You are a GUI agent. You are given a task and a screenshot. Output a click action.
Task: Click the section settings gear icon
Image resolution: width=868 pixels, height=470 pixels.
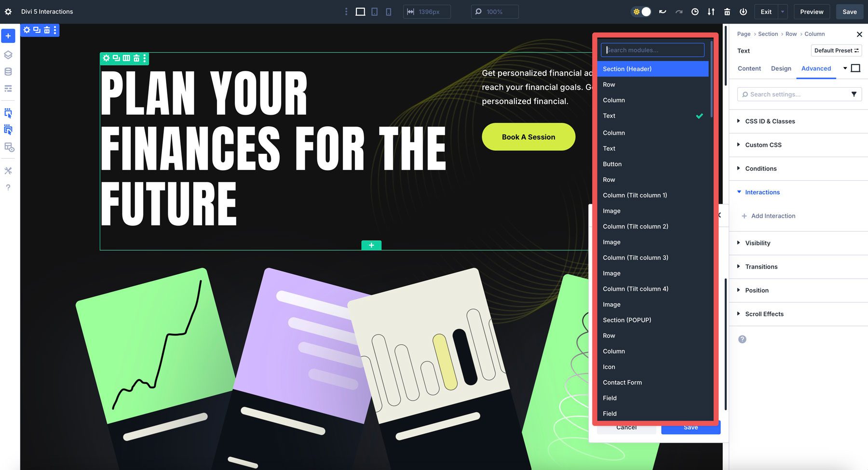(106, 58)
